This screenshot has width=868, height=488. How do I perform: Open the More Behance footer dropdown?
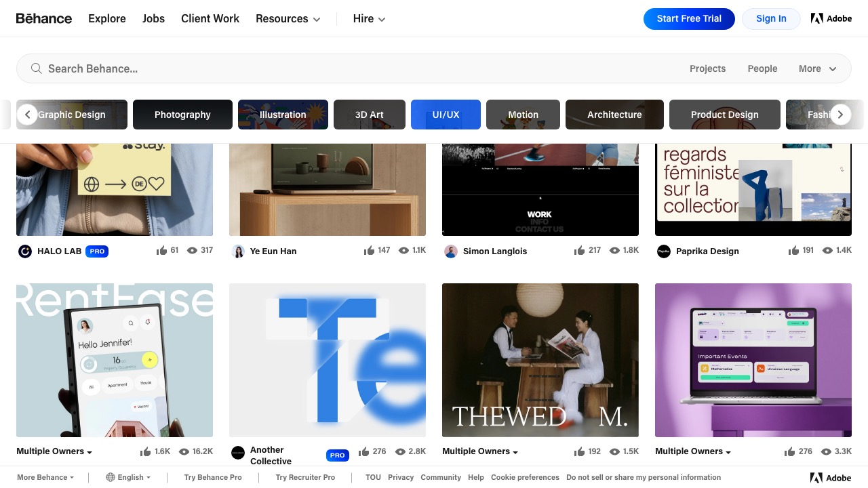click(x=45, y=477)
